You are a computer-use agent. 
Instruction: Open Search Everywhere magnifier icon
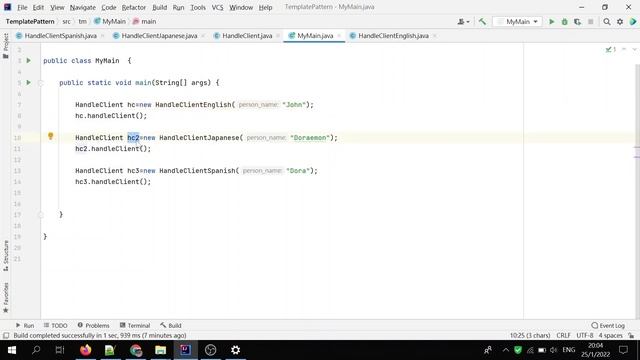pyautogui.click(x=607, y=22)
